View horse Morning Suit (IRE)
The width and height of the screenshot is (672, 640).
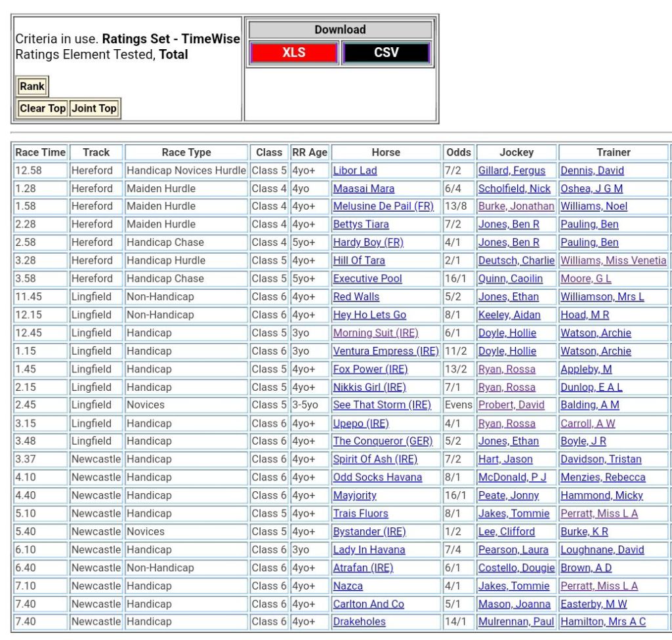click(x=375, y=333)
